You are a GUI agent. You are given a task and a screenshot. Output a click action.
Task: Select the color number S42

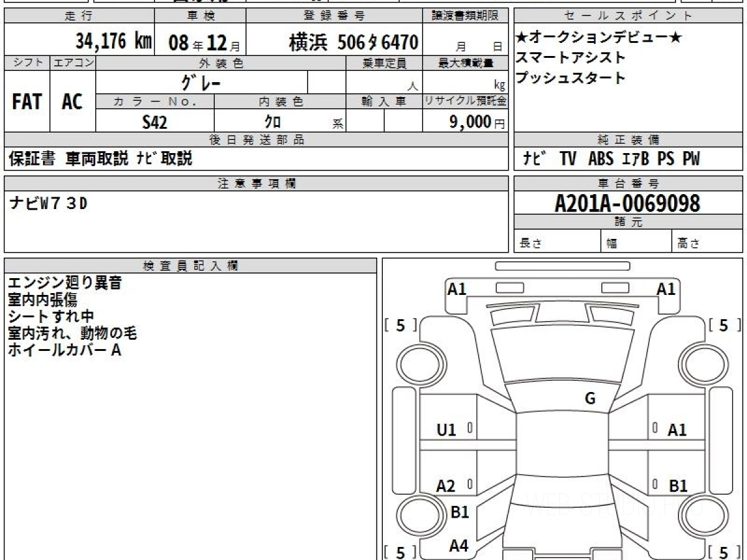154,123
